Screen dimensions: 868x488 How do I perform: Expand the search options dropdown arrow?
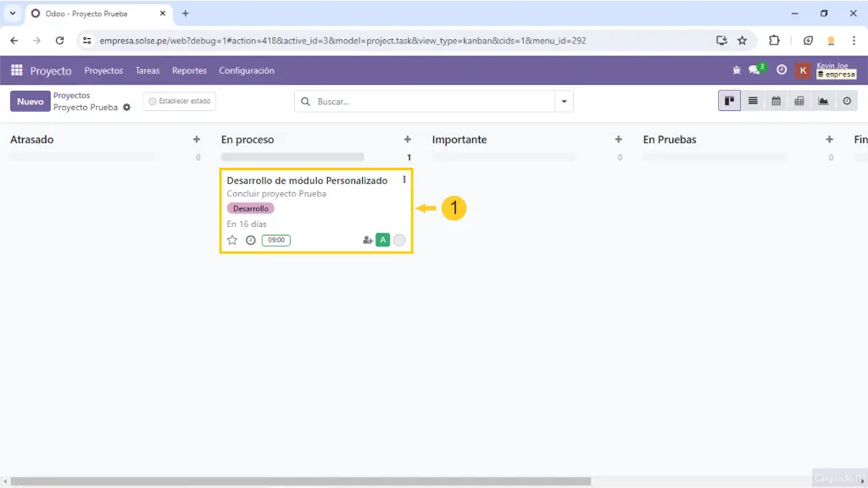coord(564,102)
